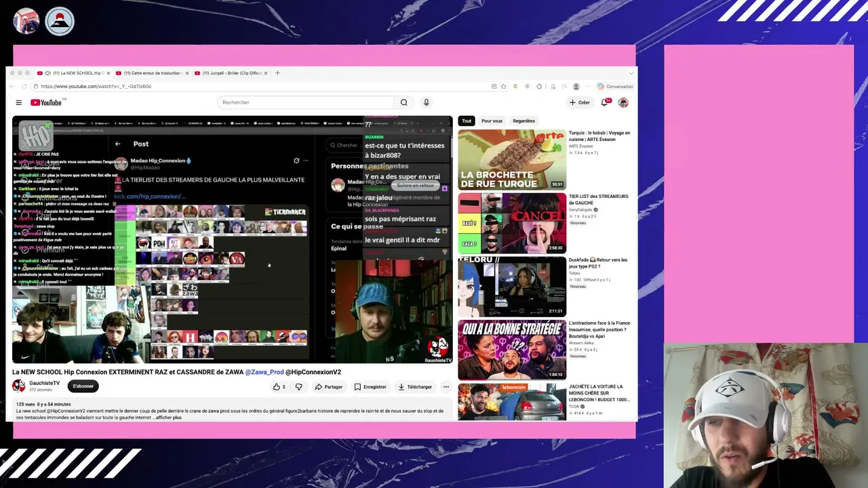This screenshot has height=488, width=868.
Task: Open 'La Brochette de Rue Turque' thumbnail
Action: click(512, 160)
